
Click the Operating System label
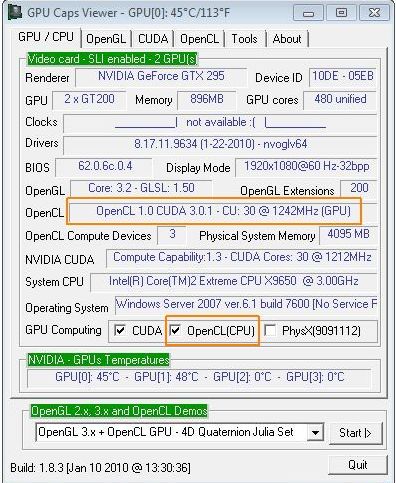point(67,308)
